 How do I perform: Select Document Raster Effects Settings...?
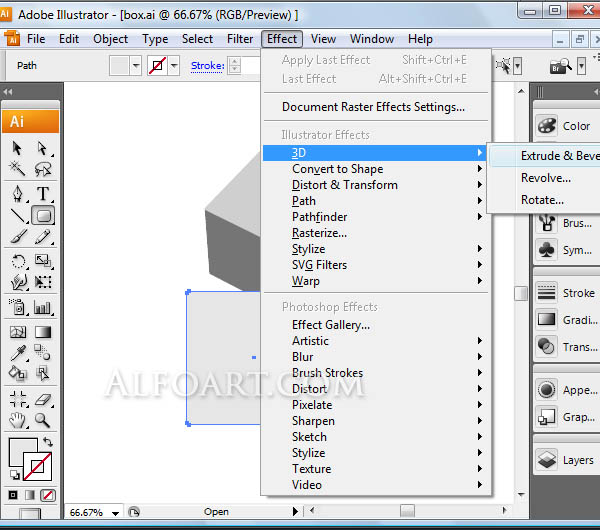tap(375, 107)
